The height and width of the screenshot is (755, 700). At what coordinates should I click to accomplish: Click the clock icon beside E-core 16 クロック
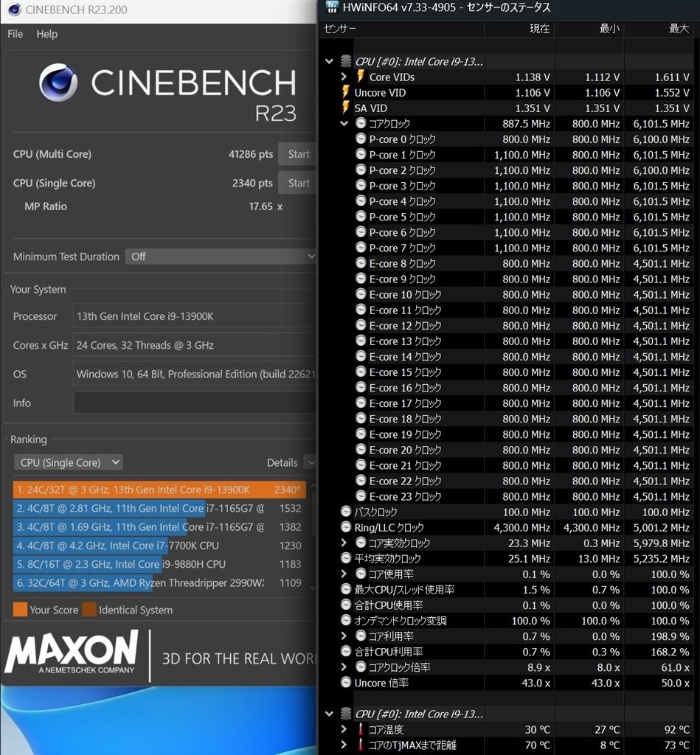[361, 387]
